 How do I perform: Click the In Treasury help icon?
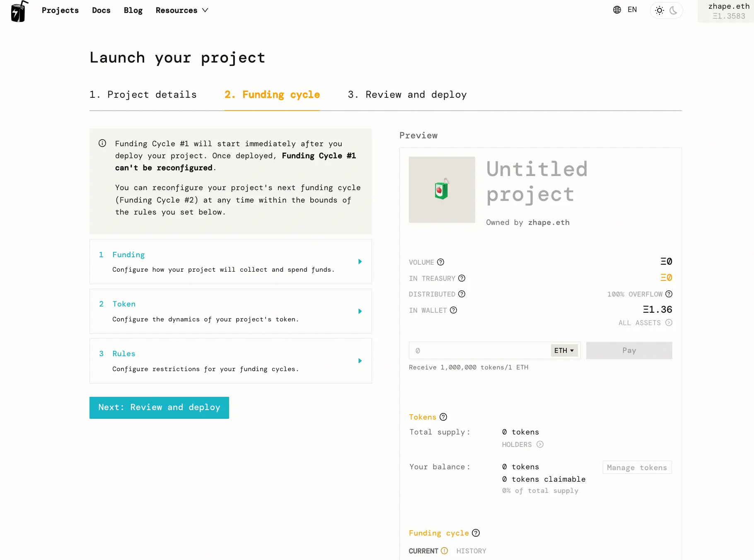point(462,278)
